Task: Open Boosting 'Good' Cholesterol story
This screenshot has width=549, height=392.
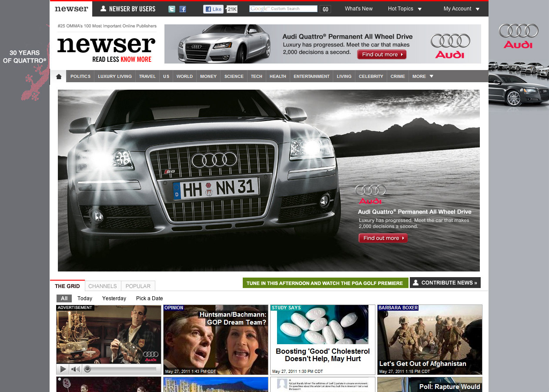Action: pyautogui.click(x=323, y=340)
